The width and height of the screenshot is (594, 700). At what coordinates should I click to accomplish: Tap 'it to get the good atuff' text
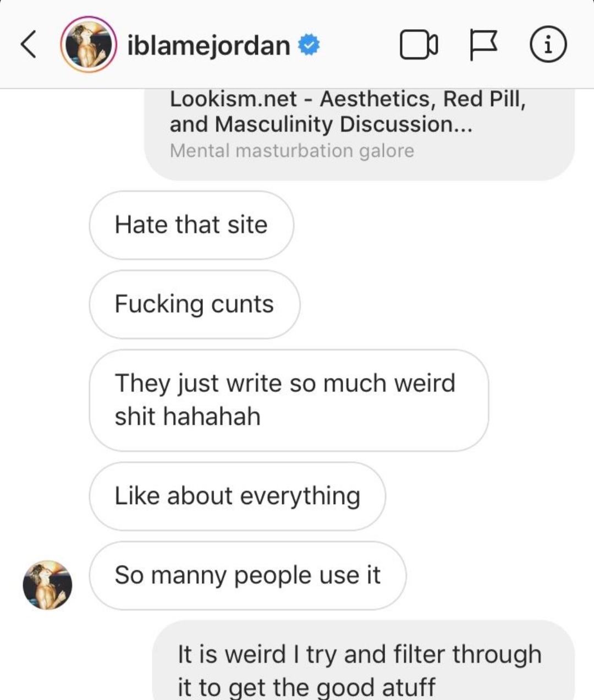(x=306, y=688)
